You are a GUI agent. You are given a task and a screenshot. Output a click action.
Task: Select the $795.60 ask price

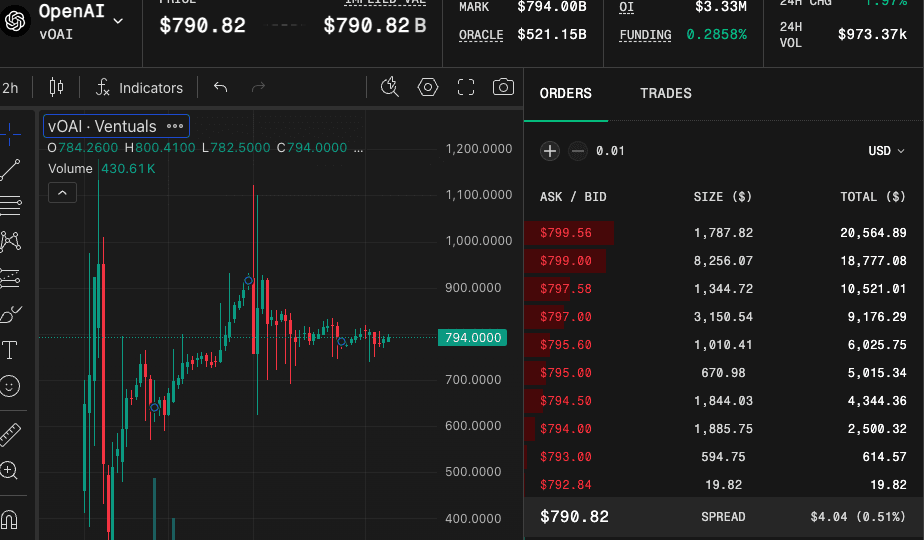[566, 345]
